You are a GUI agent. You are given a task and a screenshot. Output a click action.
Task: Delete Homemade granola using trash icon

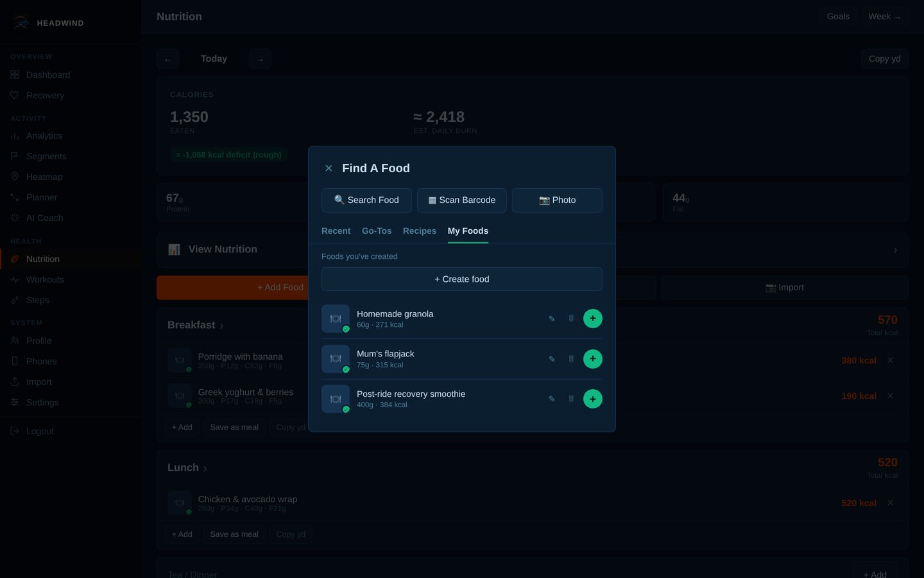point(571,319)
